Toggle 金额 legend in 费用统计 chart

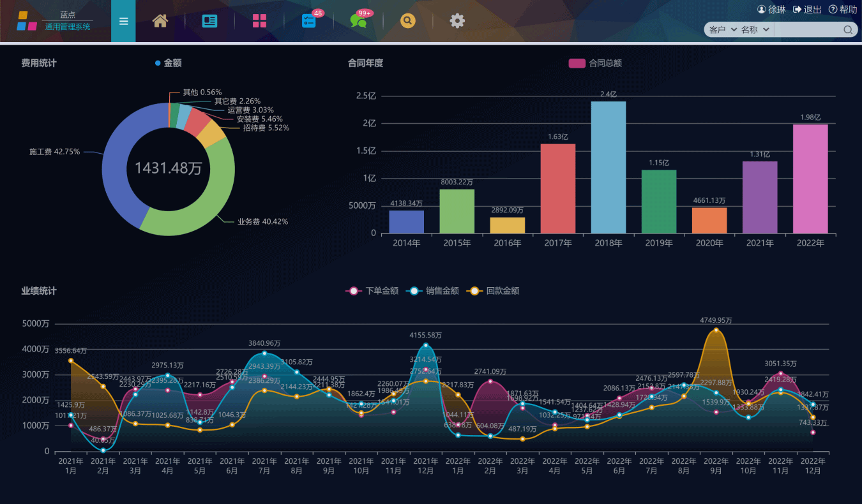[x=169, y=63]
